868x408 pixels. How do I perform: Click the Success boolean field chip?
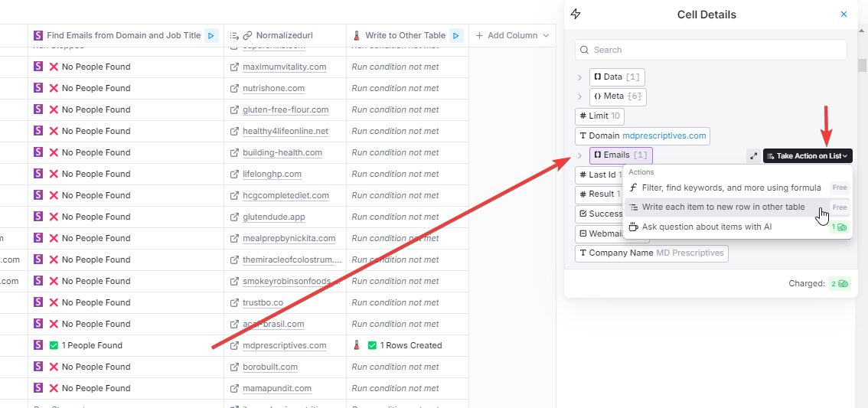pyautogui.click(x=599, y=214)
